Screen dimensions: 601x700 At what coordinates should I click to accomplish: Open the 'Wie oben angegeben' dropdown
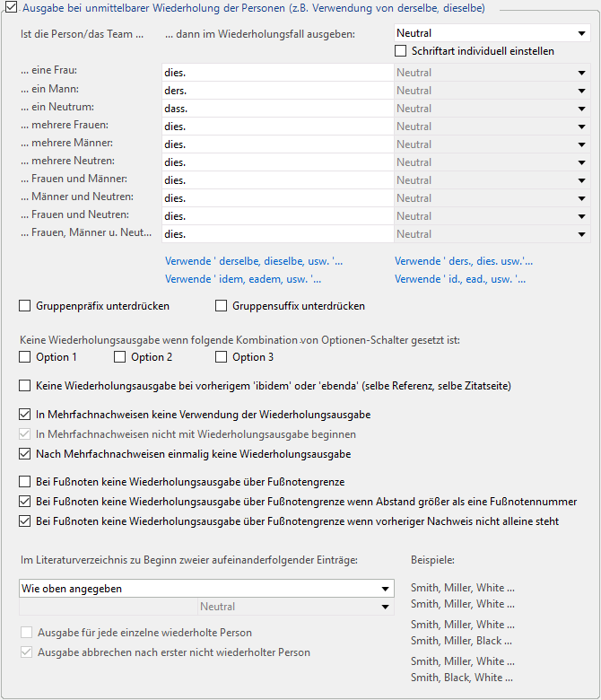point(206,589)
